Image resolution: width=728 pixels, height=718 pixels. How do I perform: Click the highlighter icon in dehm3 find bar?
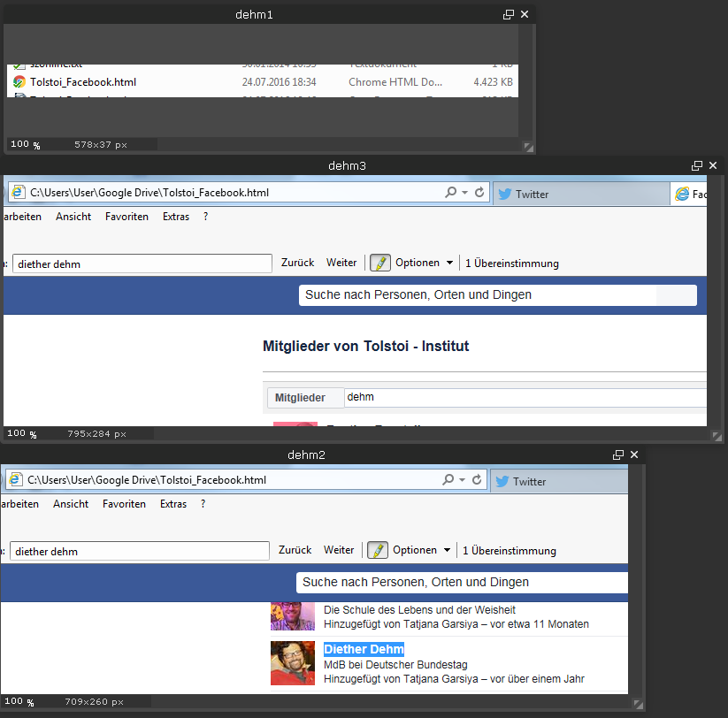[x=380, y=264]
